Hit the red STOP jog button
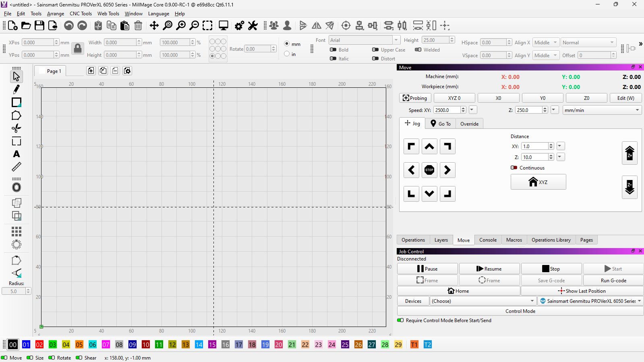The width and height of the screenshot is (644, 362). click(429, 170)
